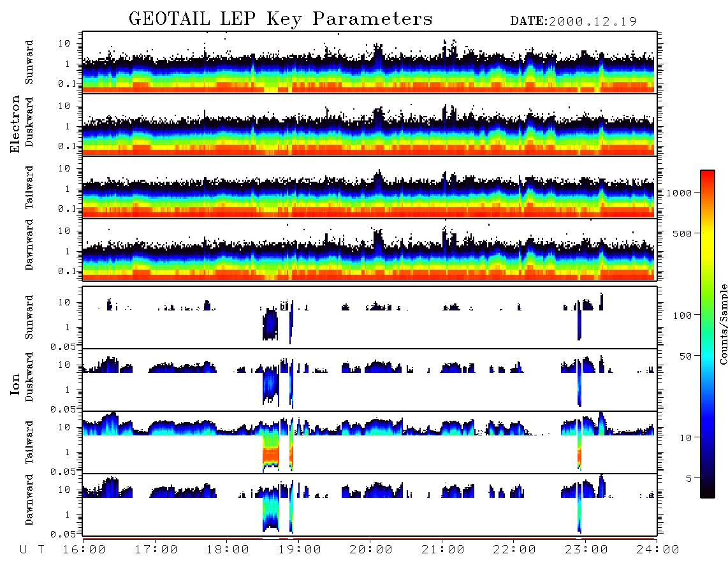Click the "Counts/Sample" colorbar title
The image size is (728, 561).
723,324
